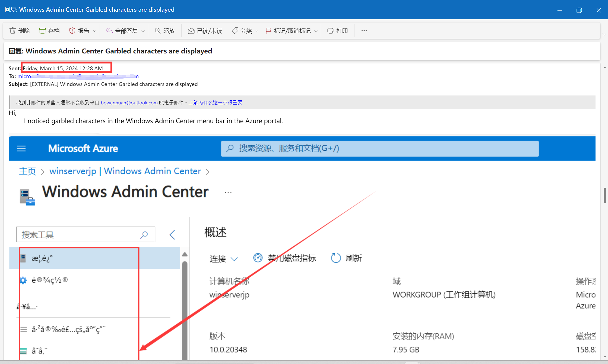Click the Microsoft Azure logo text
Viewport: 608px width, 364px height.
tap(83, 149)
